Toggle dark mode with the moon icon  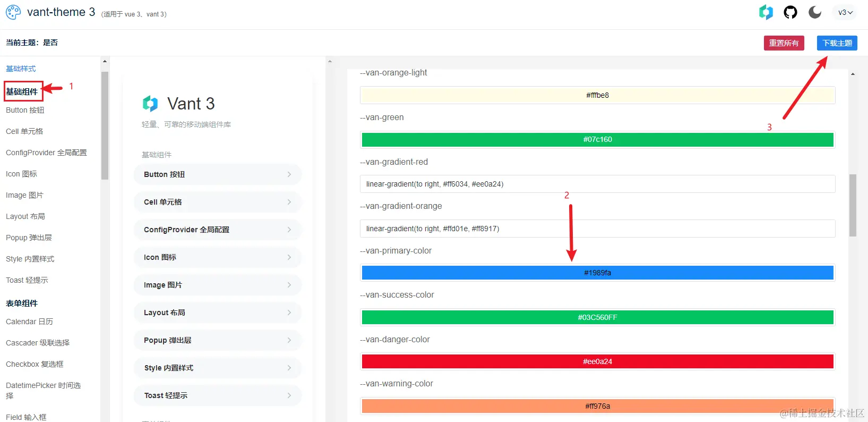815,12
